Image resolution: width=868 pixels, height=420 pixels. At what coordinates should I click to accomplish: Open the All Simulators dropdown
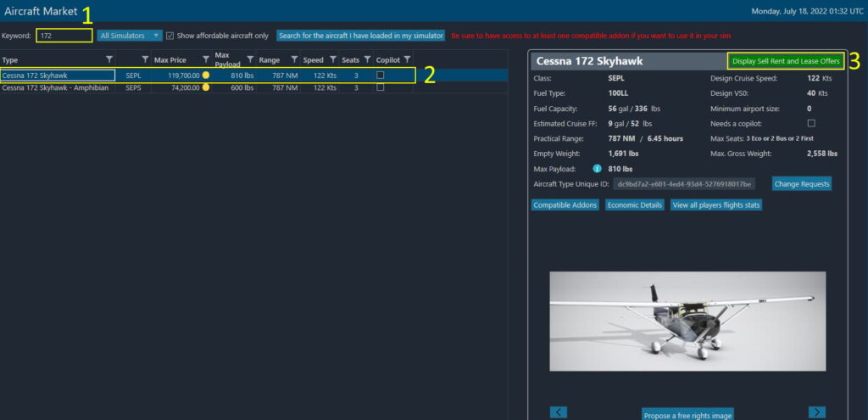pos(130,36)
